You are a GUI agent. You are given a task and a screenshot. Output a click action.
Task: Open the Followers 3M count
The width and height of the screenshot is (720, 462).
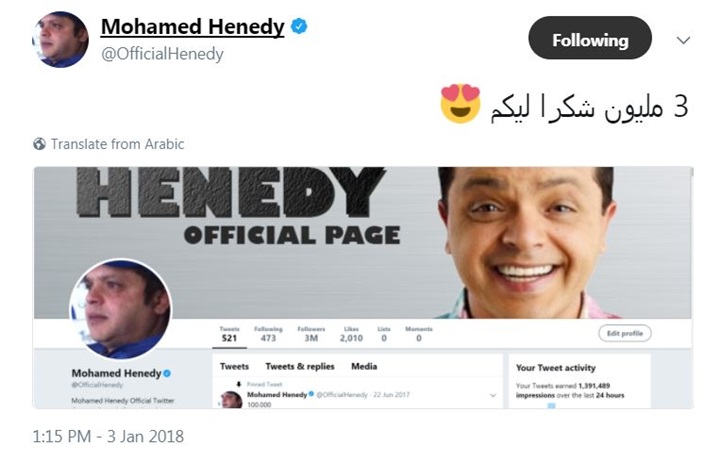tap(311, 334)
